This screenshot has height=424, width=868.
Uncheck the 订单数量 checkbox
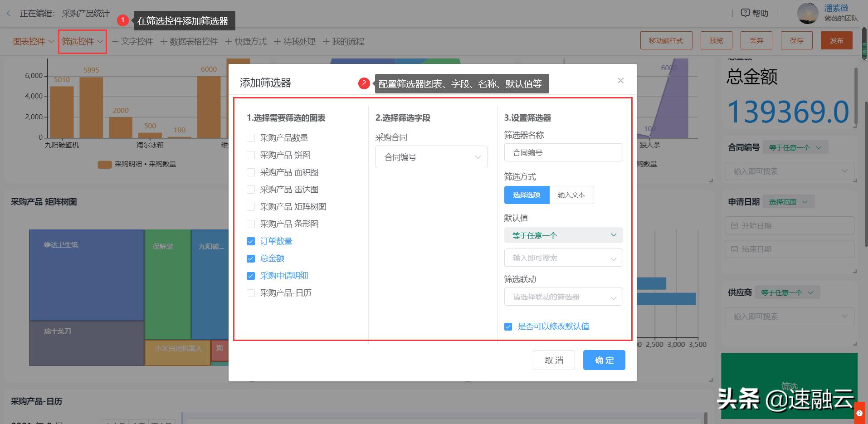251,241
